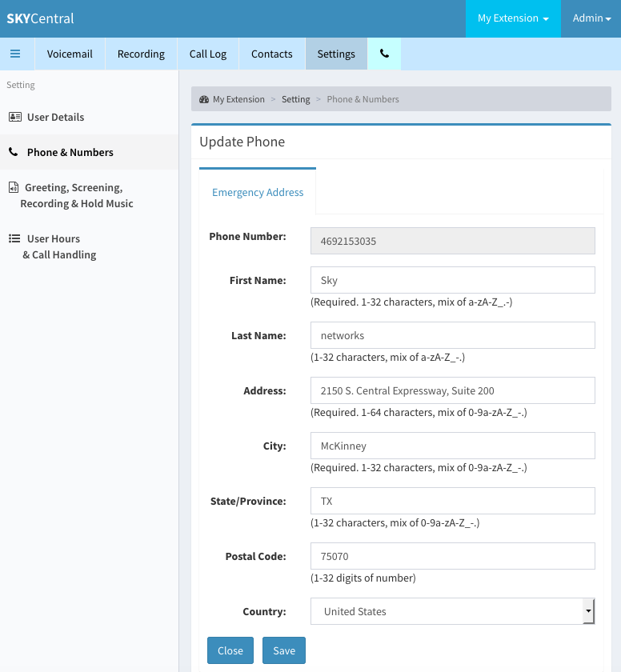Viewport: 621px width, 672px height.
Task: Toggle the hamburger sidebar menu icon
Action: point(15,54)
